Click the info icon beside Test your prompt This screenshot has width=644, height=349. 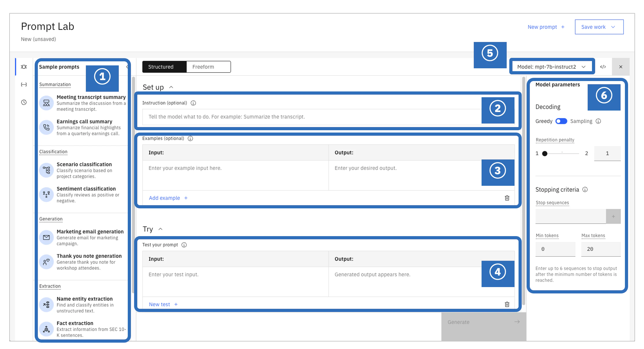point(184,245)
